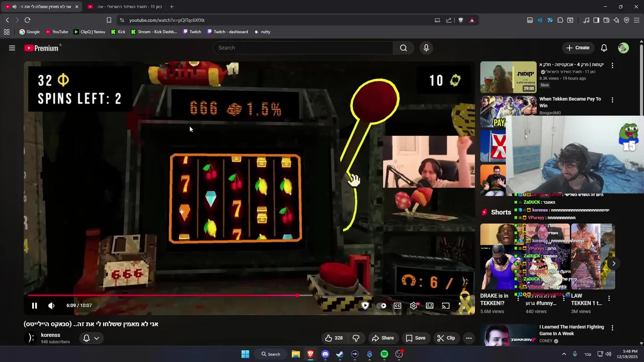
Task: Open the Brave Shields lion icon
Action: point(460,20)
